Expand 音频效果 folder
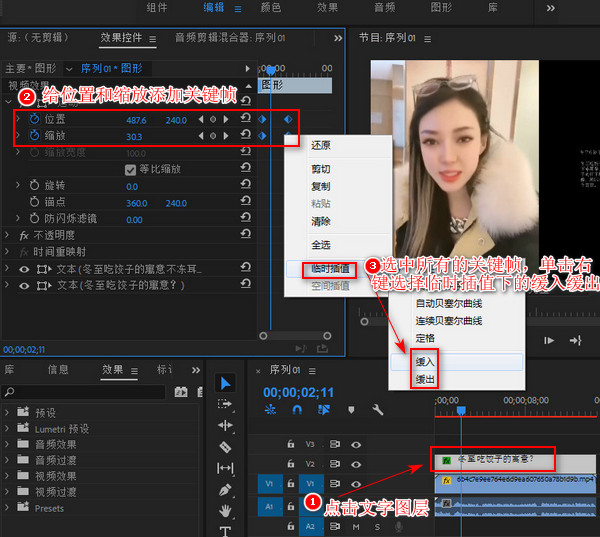The width and height of the screenshot is (600, 537). (x=7, y=444)
